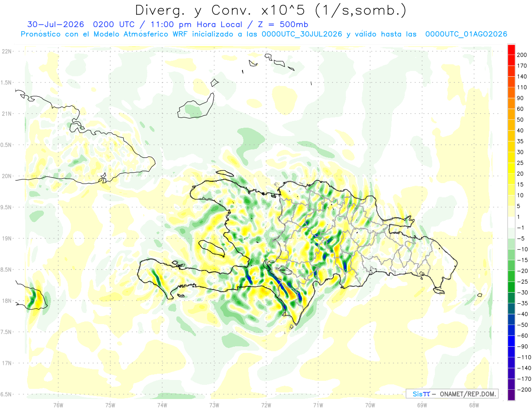Pick the yellow color bar segment between 20 and 25
This screenshot has width=532, height=411.
[x=511, y=168]
